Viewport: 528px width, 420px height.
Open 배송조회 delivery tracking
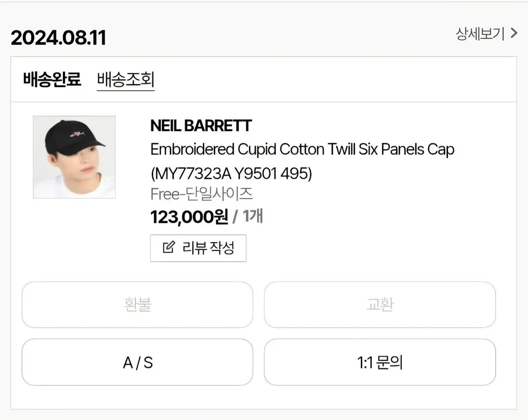125,80
